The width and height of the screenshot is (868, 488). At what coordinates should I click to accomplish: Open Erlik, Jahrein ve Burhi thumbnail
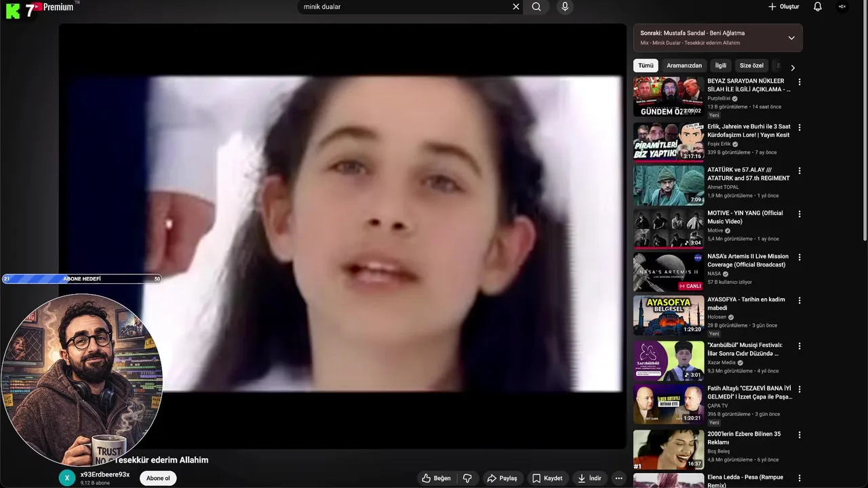click(669, 142)
